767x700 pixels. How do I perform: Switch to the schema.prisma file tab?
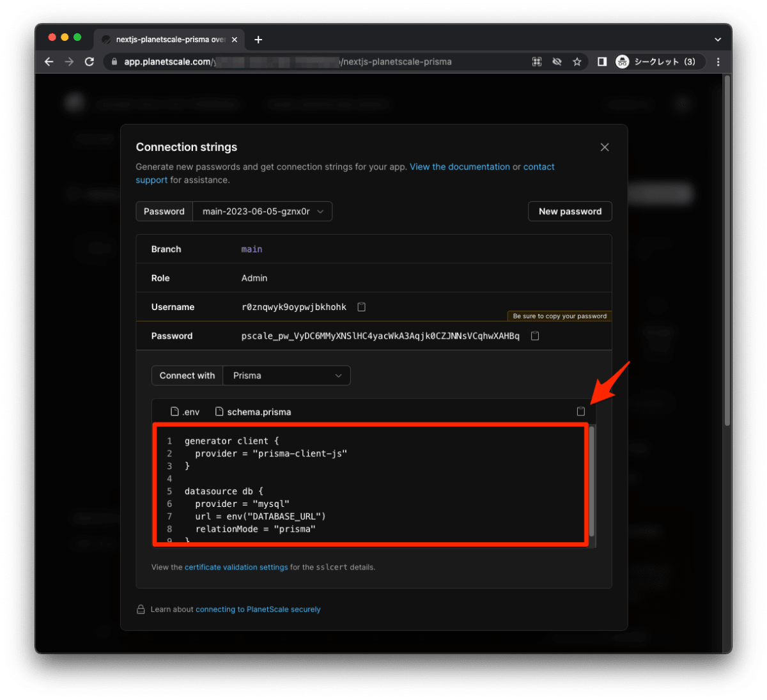coord(253,412)
